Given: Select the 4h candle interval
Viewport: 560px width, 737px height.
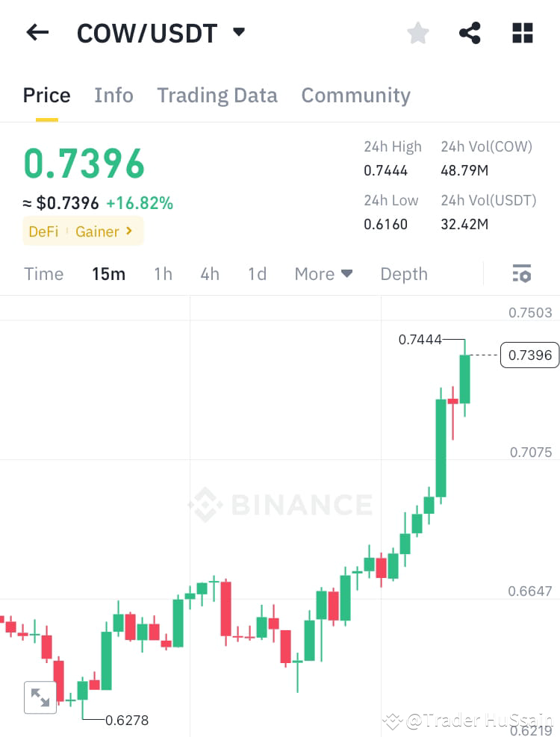Looking at the screenshot, I should 209,273.
